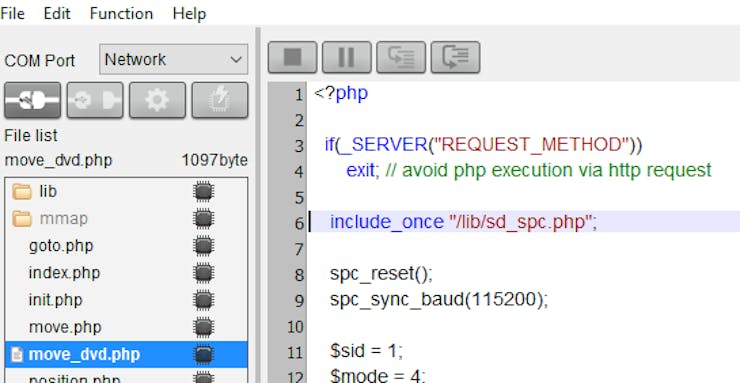Open the COM Port Network dropdown

173,59
